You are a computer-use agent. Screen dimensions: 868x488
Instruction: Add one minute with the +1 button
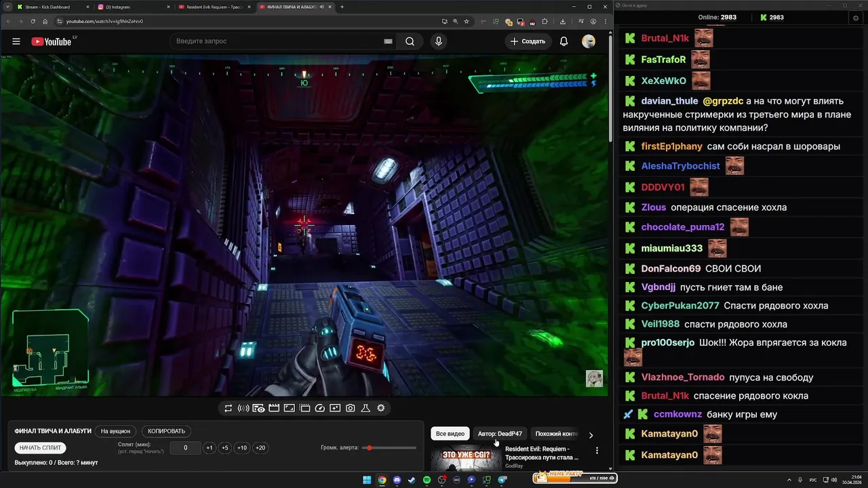coord(210,448)
